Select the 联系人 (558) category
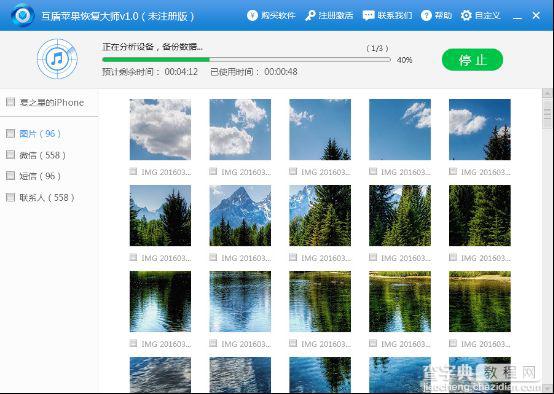The height and width of the screenshot is (394, 554). (x=47, y=197)
